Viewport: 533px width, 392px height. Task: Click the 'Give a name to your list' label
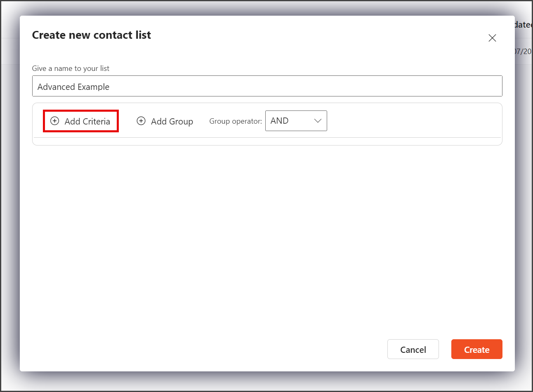coord(71,68)
